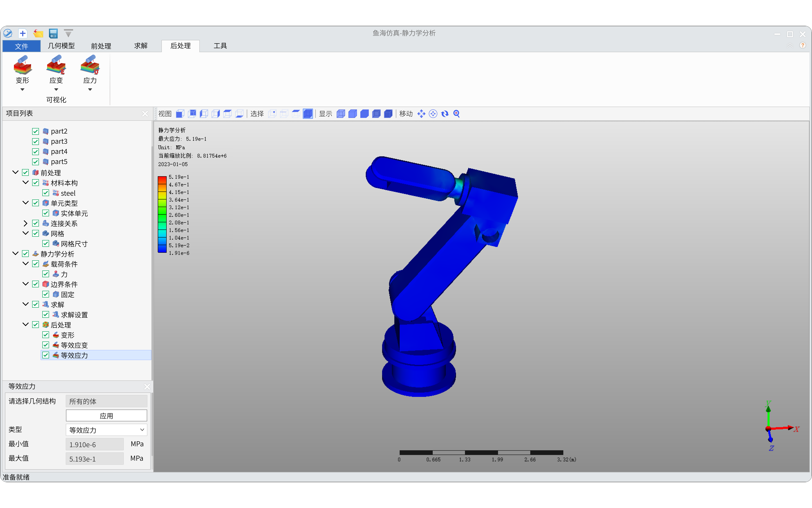
Task: Choose the edge selection mode icon
Action: click(284, 114)
